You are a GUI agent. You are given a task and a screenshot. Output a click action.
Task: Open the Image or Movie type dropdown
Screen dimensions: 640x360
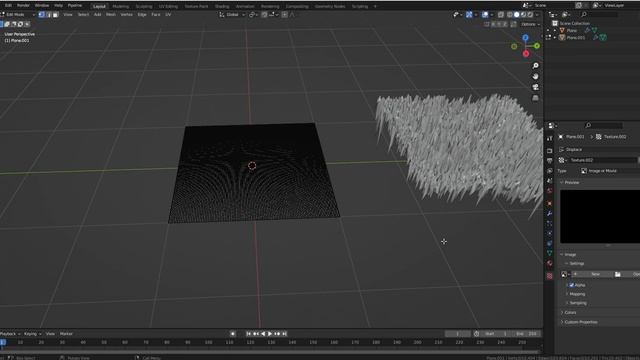610,171
